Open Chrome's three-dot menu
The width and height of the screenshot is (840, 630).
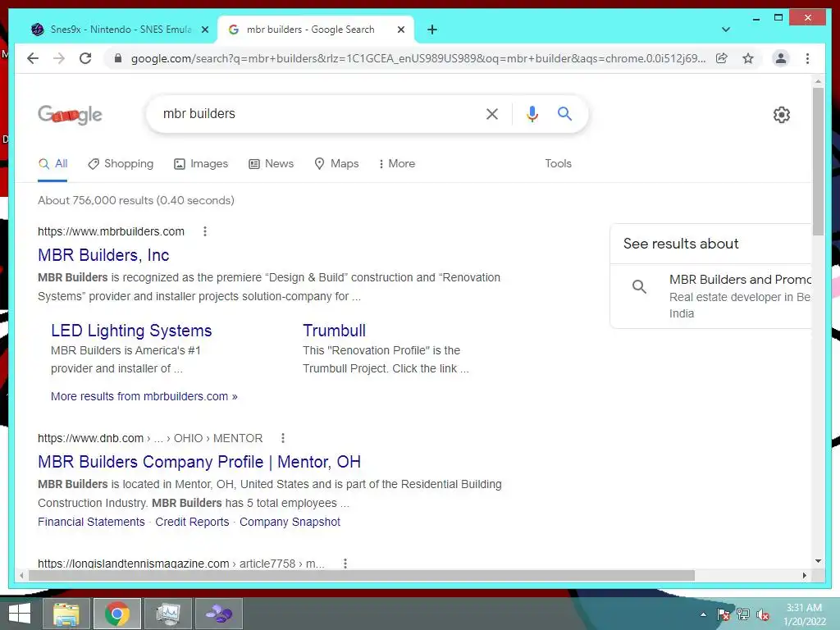[x=807, y=58]
